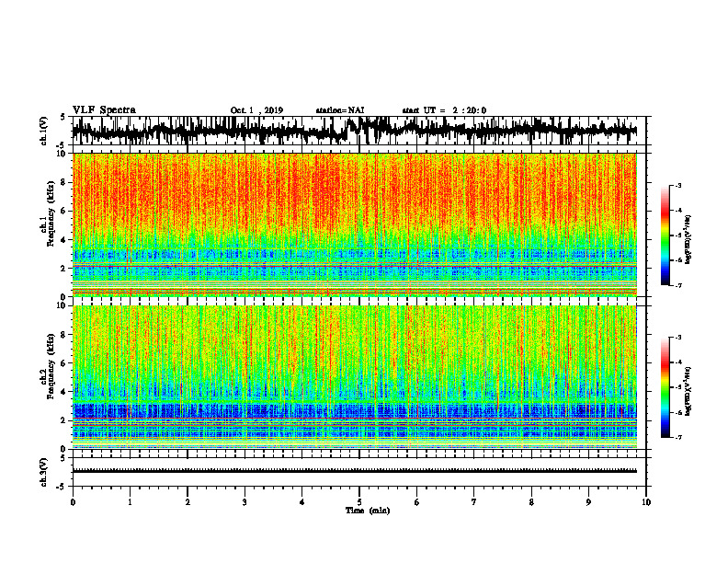The width and height of the screenshot is (728, 563).
Task: Click time axis tick label "2"
Action: pos(188,502)
